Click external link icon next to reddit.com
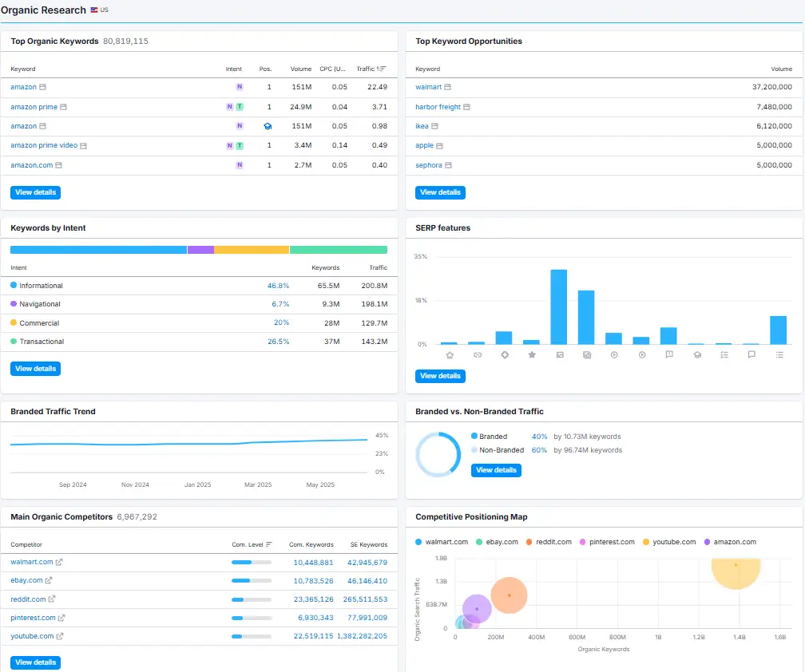805x672 pixels. (52, 599)
